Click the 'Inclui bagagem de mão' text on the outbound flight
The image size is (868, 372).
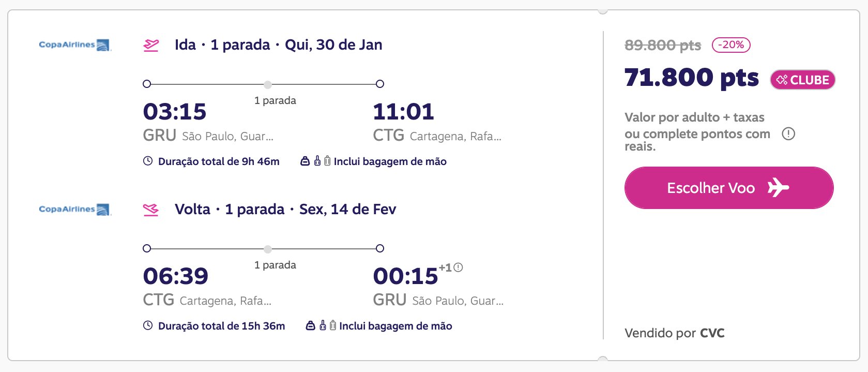click(390, 161)
